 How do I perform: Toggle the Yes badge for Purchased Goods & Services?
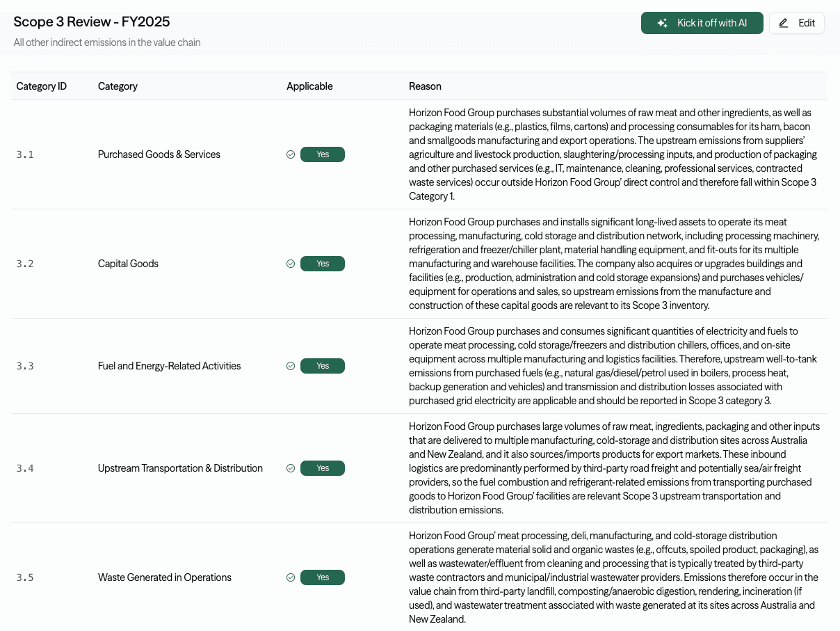323,154
